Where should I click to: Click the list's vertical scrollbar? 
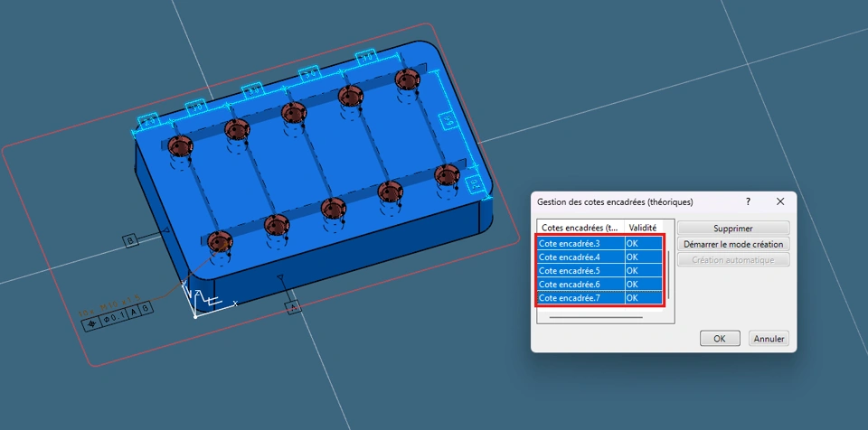point(669,275)
